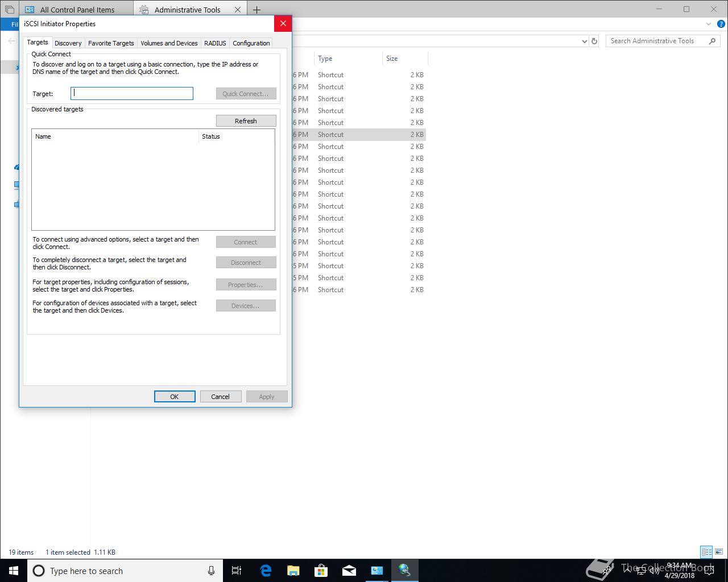Viewport: 728px width, 582px height.
Task: Confirm the dialog with OK
Action: pos(175,397)
